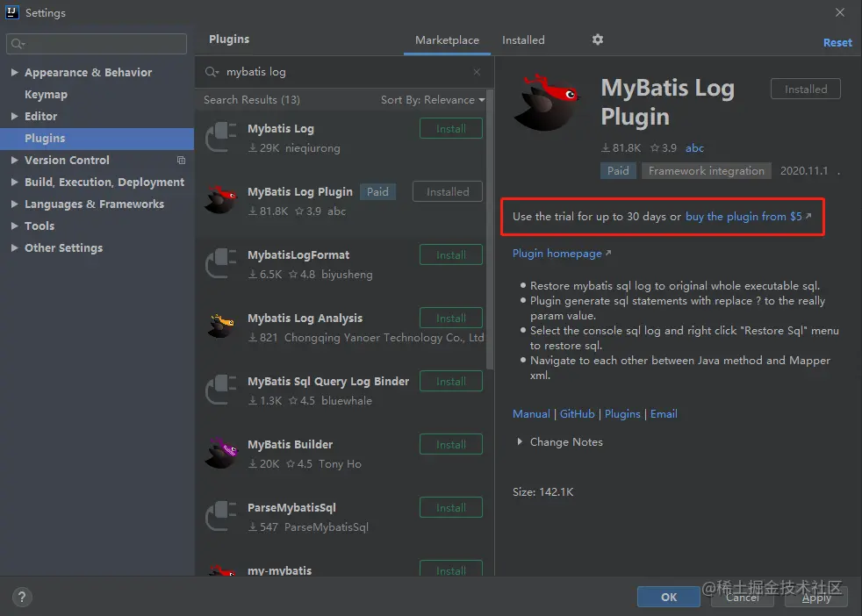
Task: Click Installed button in MyBatis Log Plugin row
Action: 448,192
